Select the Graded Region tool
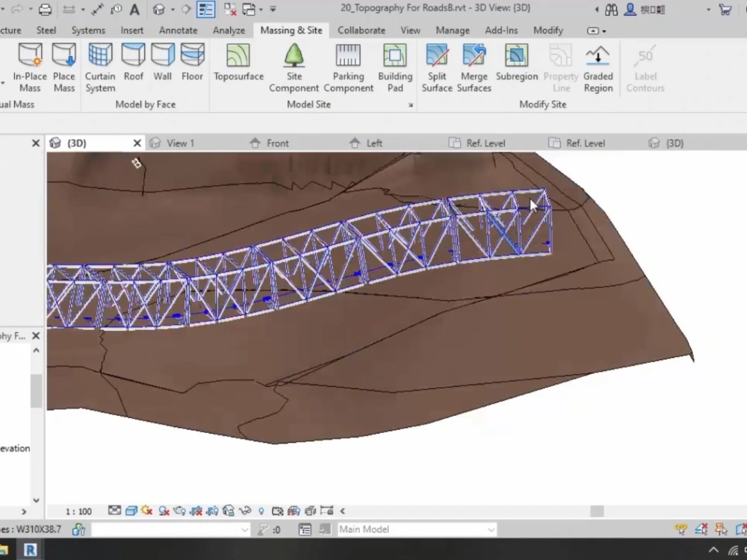 [598, 66]
